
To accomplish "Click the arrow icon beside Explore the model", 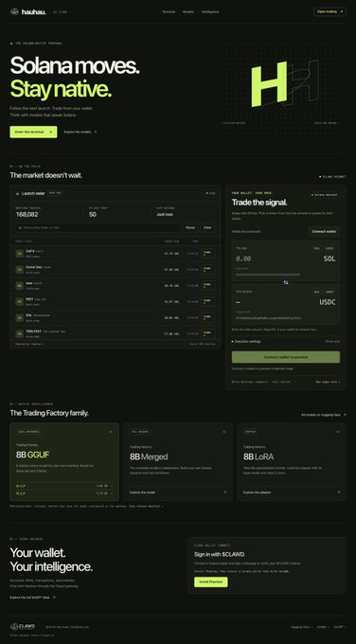I will (224, 492).
